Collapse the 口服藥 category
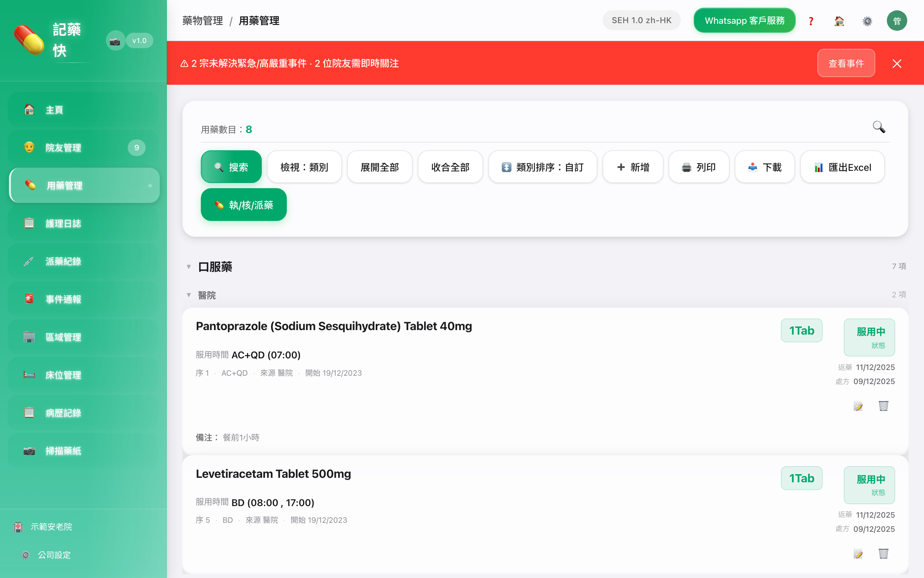This screenshot has height=578, width=924. 189,267
